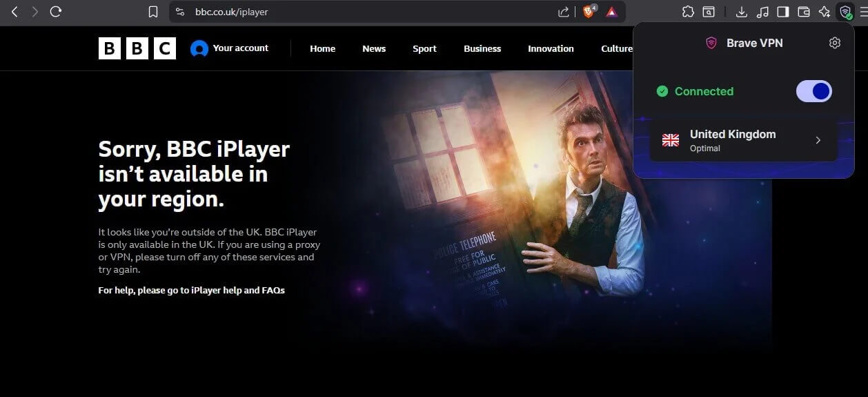Open site information icon beside the URL
Image resolution: width=868 pixels, height=397 pixels.
(x=180, y=12)
